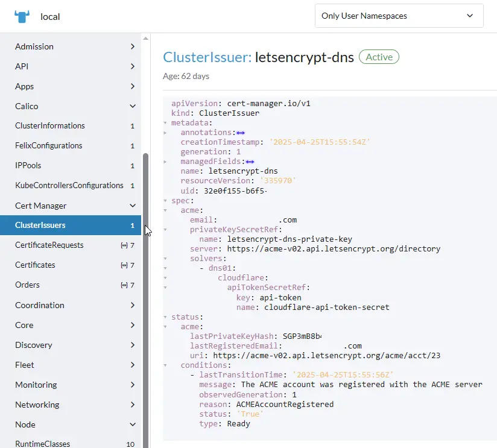497x448 pixels.
Task: Open KubeControllersConfigurations in the sidebar
Action: click(71, 186)
